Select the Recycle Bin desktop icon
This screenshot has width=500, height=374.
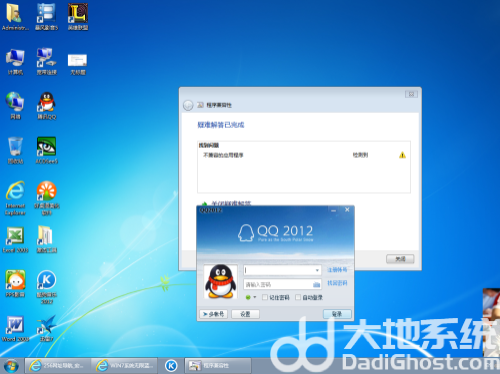(x=15, y=150)
